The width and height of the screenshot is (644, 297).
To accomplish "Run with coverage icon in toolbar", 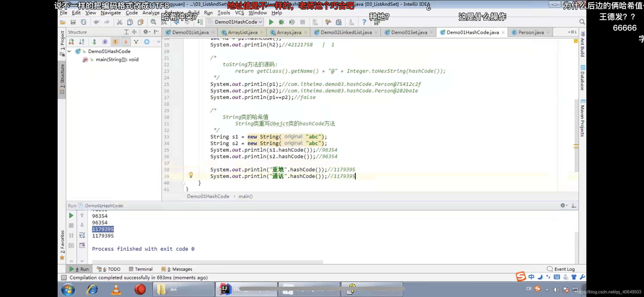I will [x=292, y=22].
